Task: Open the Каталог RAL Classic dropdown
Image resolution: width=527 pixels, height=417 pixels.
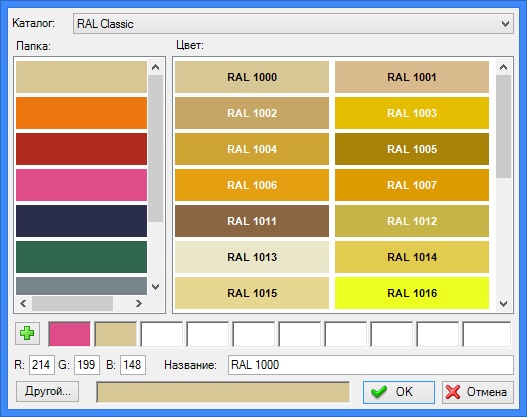Action: pos(293,24)
